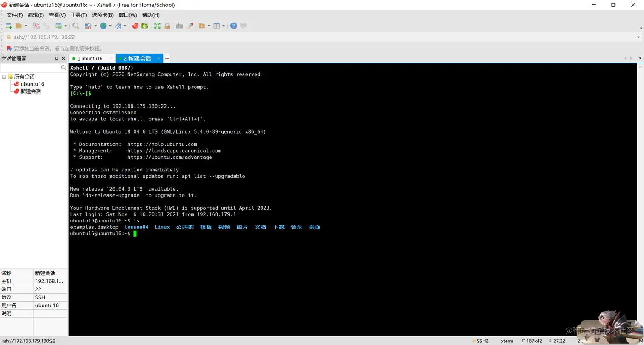Viewport: 644px width, 345px height.
Task: Close the 会话管理器 panel
Action: click(63, 58)
